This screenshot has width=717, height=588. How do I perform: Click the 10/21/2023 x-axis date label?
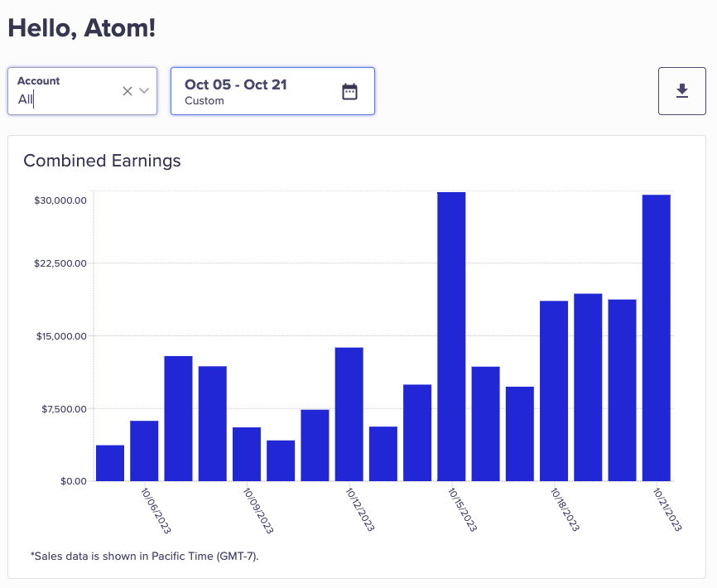[667, 509]
